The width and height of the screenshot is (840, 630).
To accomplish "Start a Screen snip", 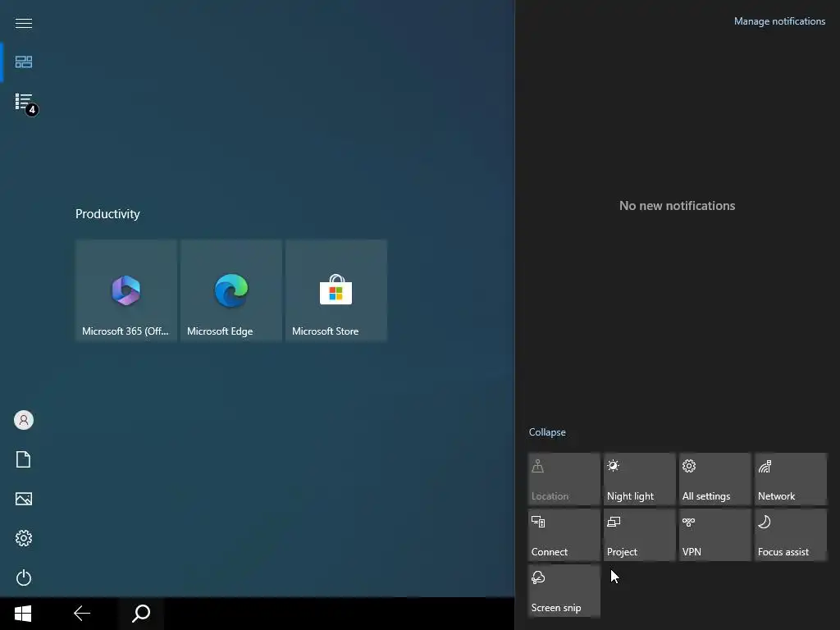I will [x=564, y=591].
